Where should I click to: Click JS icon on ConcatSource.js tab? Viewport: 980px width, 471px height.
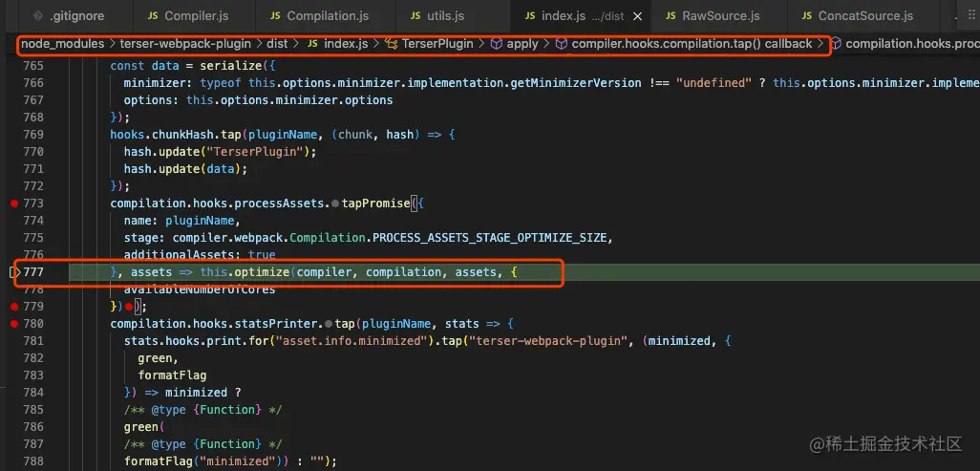(x=807, y=16)
